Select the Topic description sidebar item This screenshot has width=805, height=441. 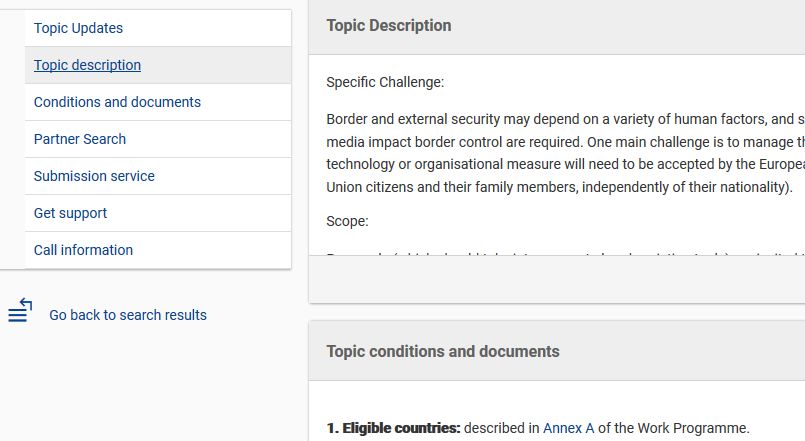[158, 65]
